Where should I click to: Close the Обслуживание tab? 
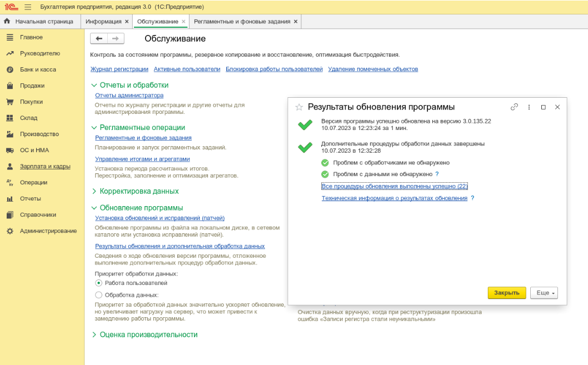pyautogui.click(x=183, y=21)
